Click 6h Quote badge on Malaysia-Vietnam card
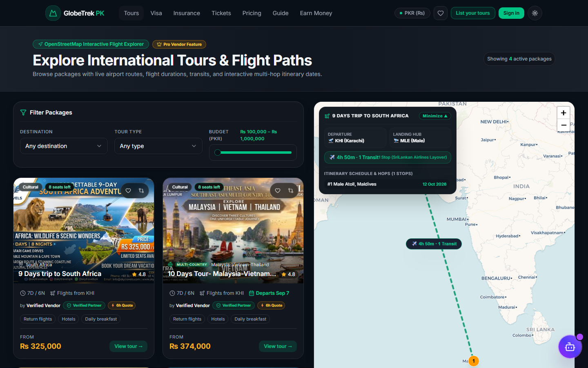Image resolution: width=588 pixels, height=368 pixels. point(272,305)
